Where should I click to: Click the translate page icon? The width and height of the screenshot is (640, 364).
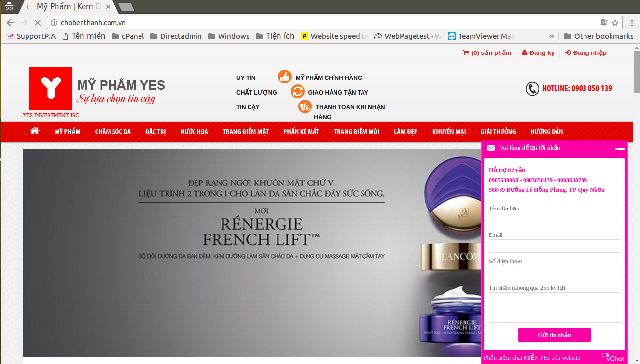[605, 23]
